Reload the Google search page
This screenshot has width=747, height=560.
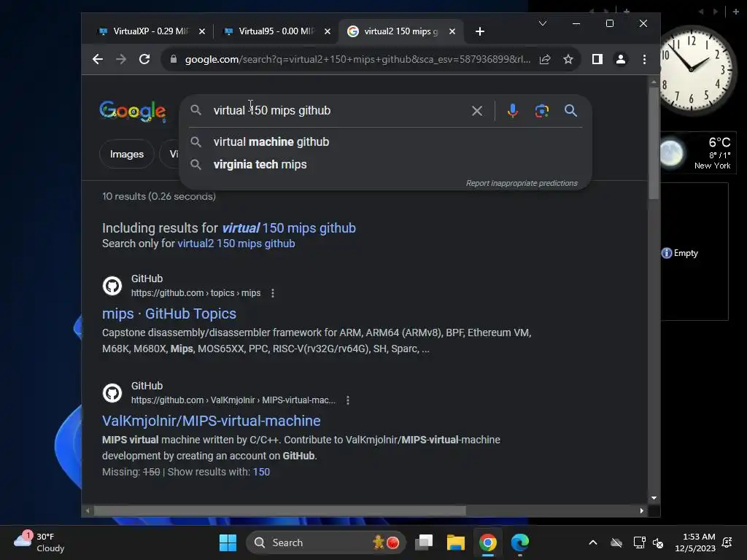click(x=144, y=59)
